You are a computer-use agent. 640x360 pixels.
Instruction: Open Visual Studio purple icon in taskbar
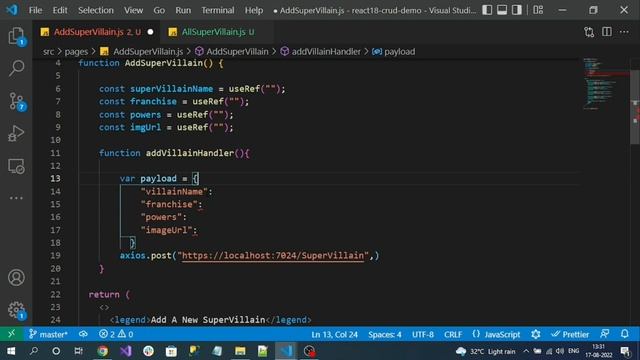(x=126, y=351)
